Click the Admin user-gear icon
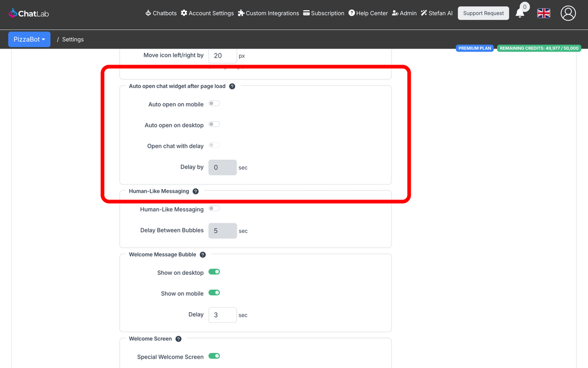Viewport: 588px width, 368px height. pos(395,13)
